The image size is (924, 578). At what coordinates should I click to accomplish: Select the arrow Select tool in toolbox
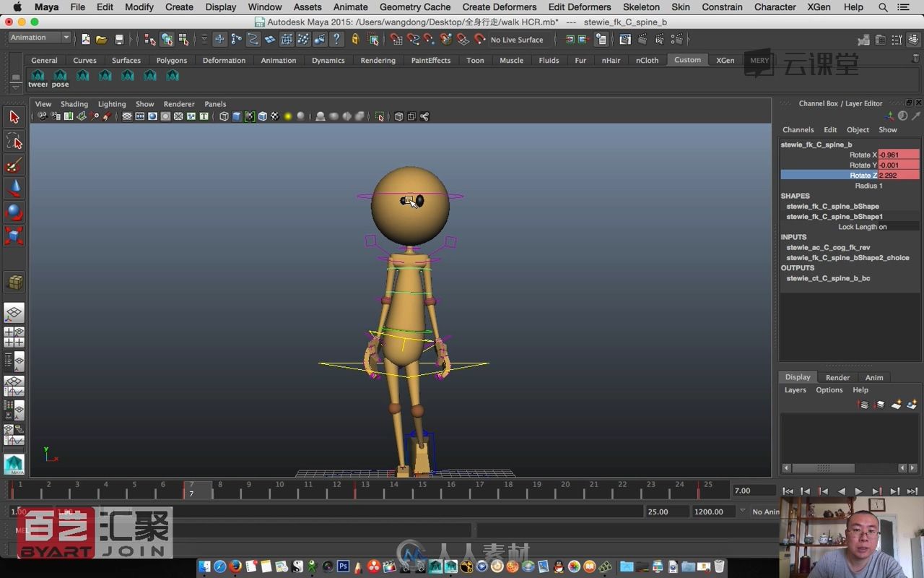pos(14,116)
